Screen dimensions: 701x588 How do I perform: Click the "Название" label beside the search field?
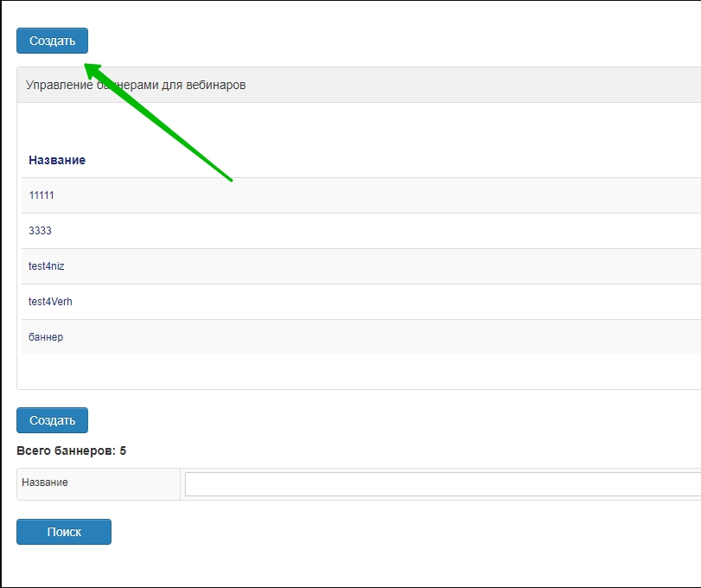click(x=45, y=483)
